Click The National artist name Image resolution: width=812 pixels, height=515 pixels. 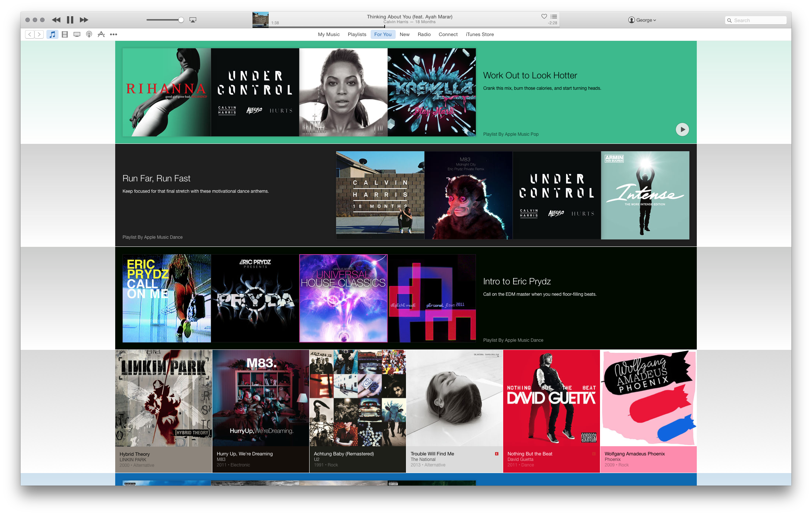(x=423, y=459)
